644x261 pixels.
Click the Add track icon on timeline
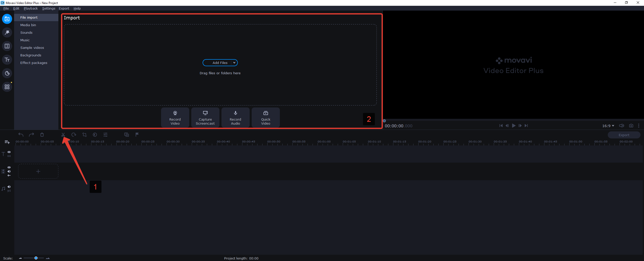click(x=7, y=142)
